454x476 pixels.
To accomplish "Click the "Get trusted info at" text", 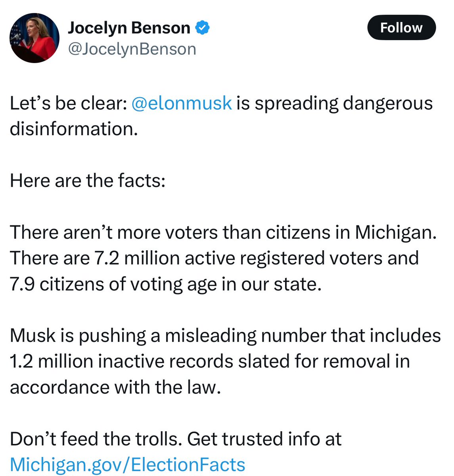I will (264, 439).
